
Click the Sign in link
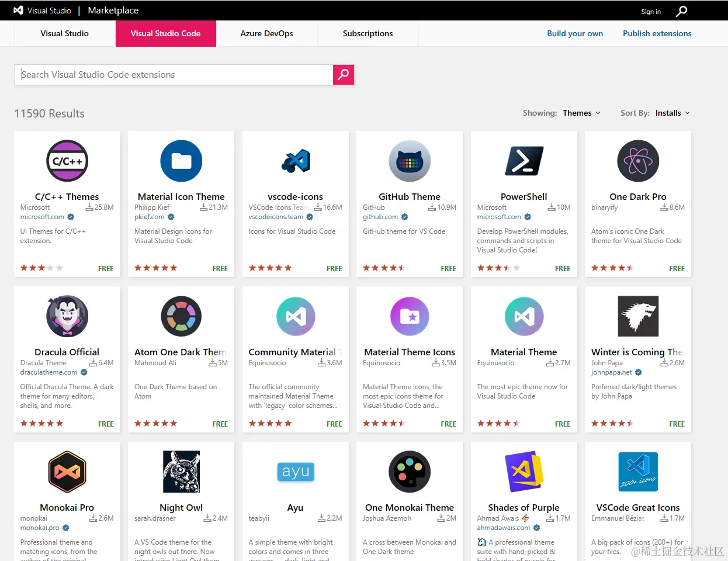(651, 12)
